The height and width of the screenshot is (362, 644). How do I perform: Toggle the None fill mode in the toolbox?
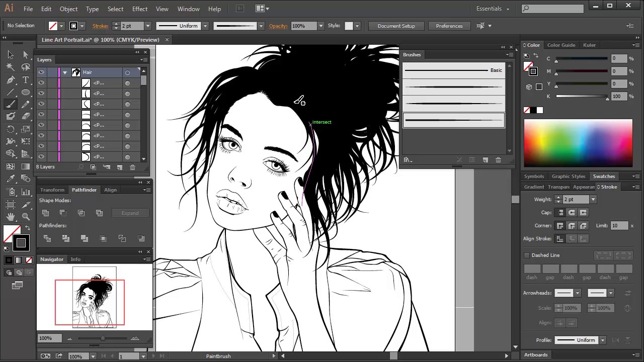coord(29,260)
